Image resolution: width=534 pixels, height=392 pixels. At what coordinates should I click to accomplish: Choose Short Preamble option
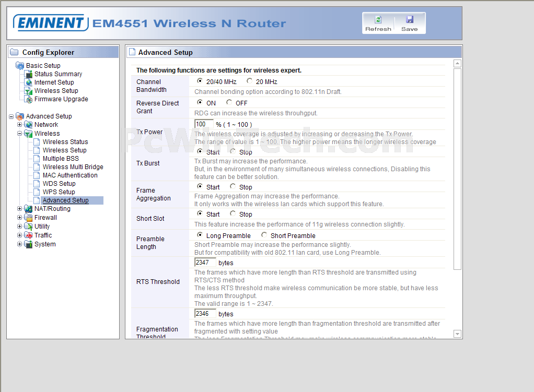point(264,235)
